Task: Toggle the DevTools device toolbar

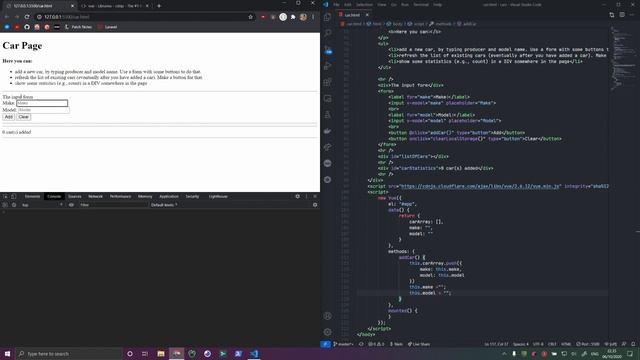Action: tap(13, 196)
